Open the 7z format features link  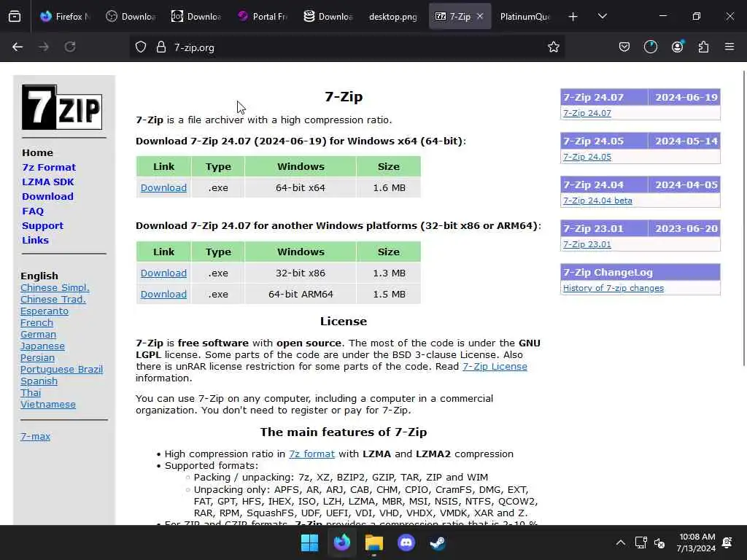pyautogui.click(x=311, y=454)
